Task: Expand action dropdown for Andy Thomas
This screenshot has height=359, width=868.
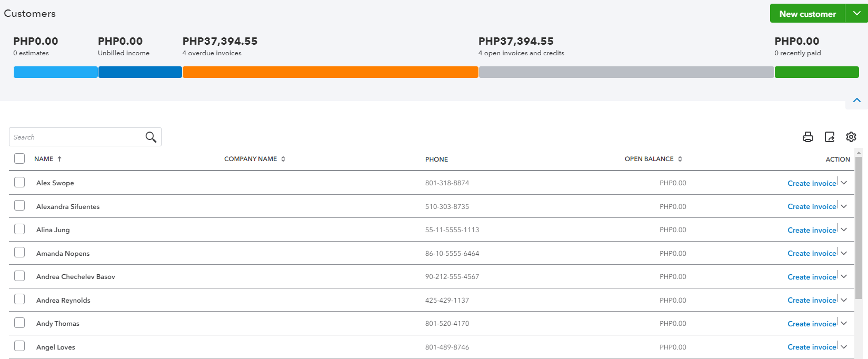Action: (x=844, y=323)
